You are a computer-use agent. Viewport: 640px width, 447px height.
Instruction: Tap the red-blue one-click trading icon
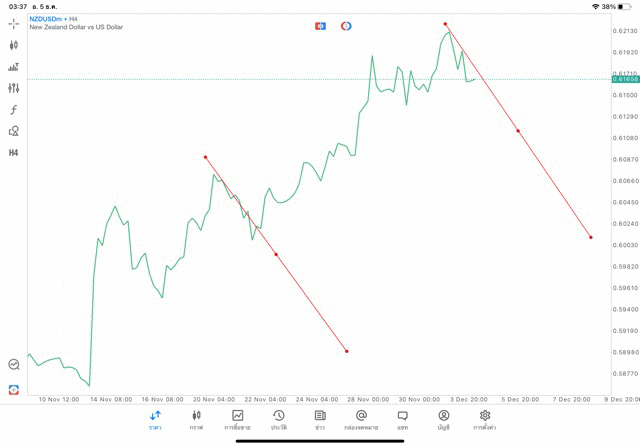click(x=320, y=25)
